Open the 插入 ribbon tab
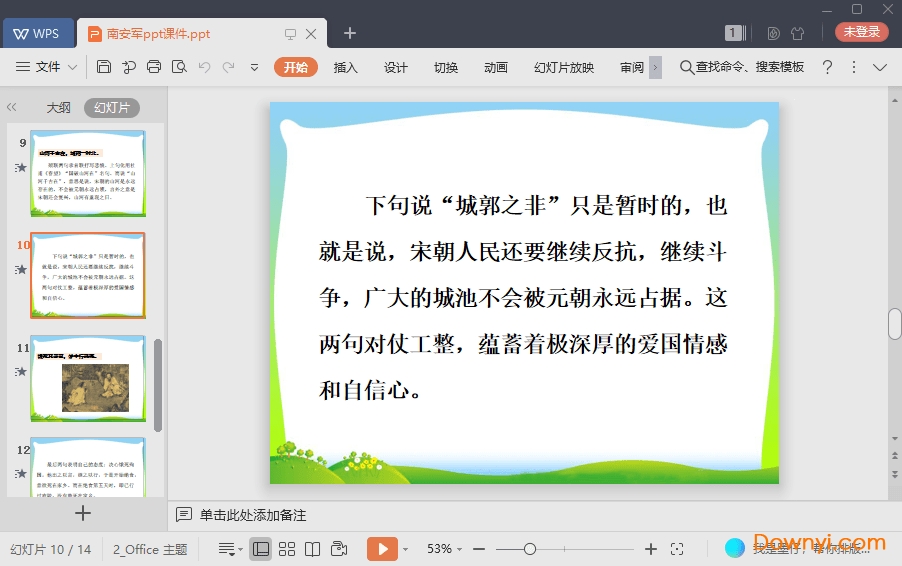902x566 pixels. click(345, 67)
